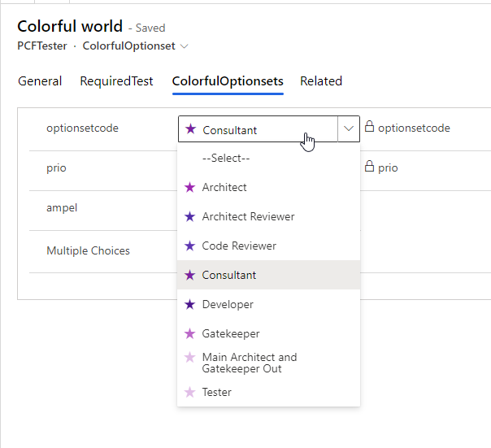The width and height of the screenshot is (491, 448).
Task: Select the ColorfulOptionsets tab
Action: coord(228,81)
